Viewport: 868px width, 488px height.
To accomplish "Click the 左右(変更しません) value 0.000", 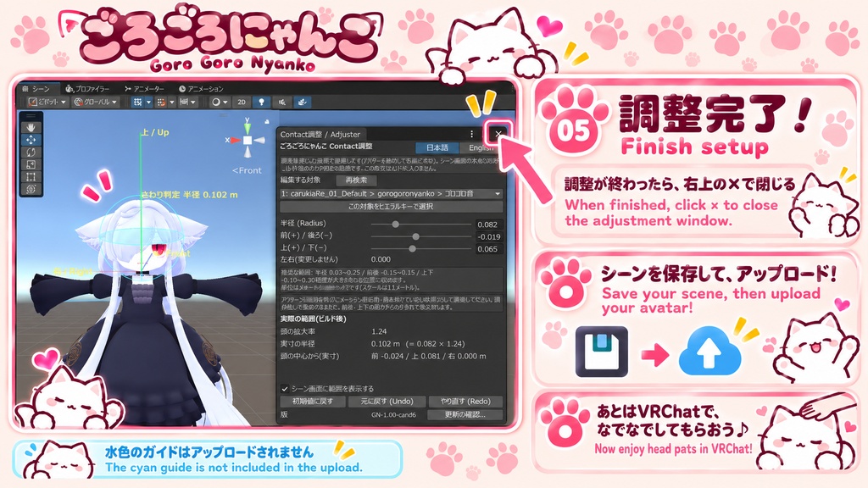I will coord(381,259).
